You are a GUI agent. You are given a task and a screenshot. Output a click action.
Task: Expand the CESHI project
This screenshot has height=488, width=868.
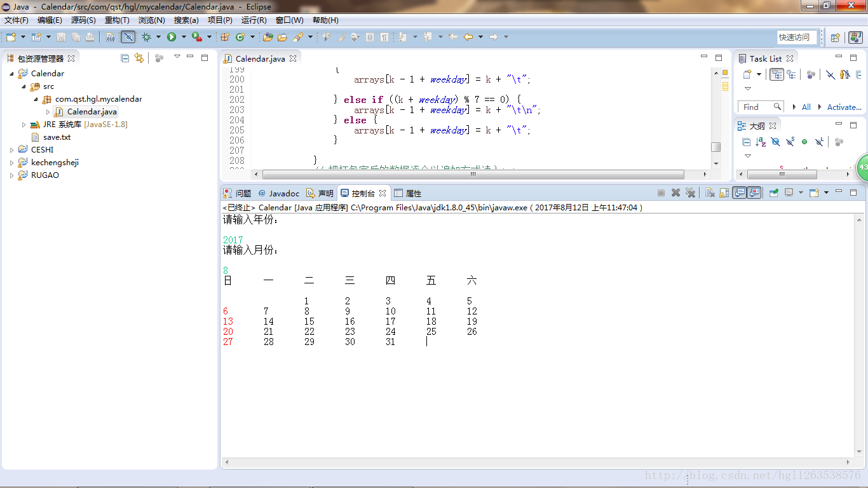click(x=11, y=150)
